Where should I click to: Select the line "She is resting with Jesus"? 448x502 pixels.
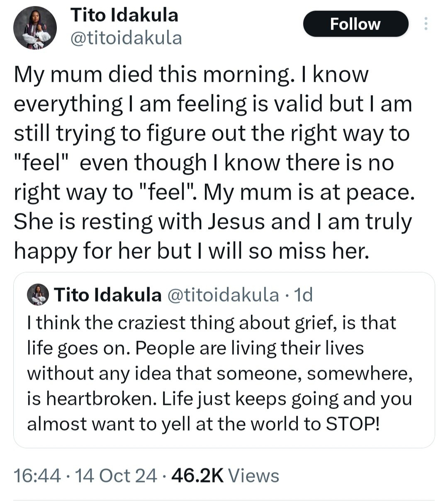click(139, 222)
